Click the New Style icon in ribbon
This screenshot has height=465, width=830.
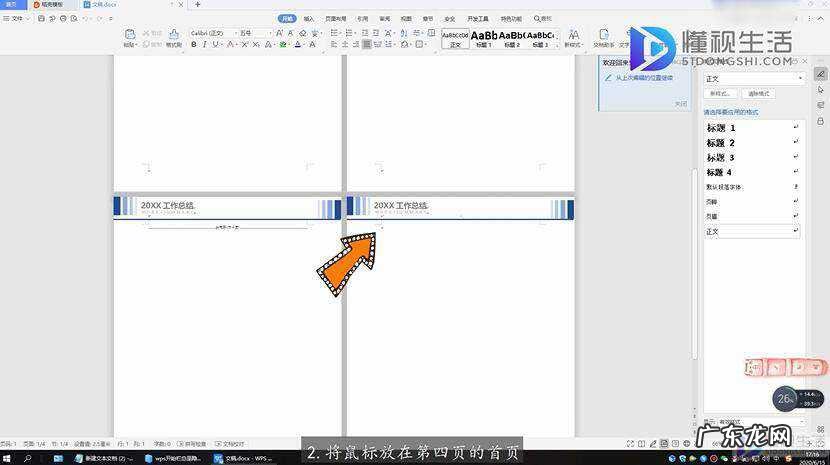coord(573,36)
